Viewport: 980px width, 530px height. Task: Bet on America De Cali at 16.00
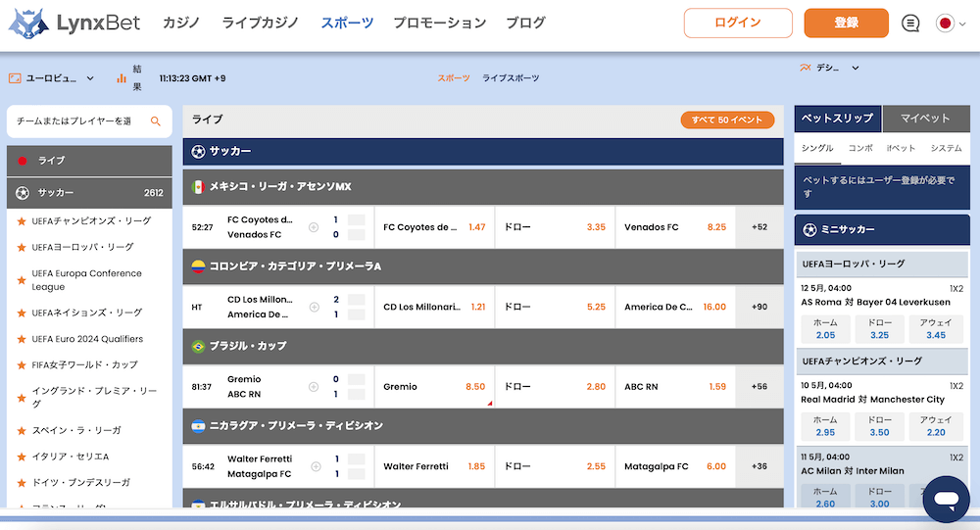[x=675, y=307]
